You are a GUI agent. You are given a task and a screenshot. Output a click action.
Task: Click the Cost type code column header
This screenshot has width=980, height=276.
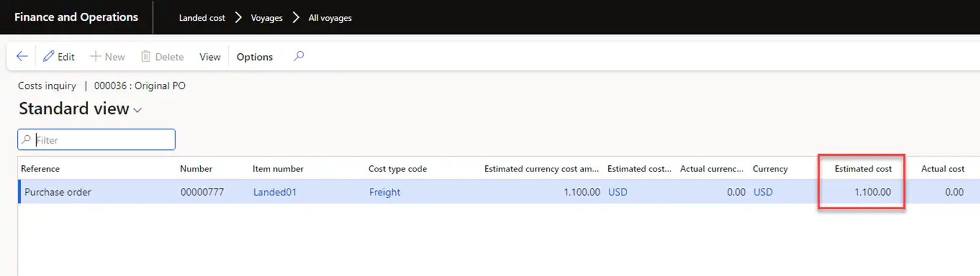click(x=398, y=169)
